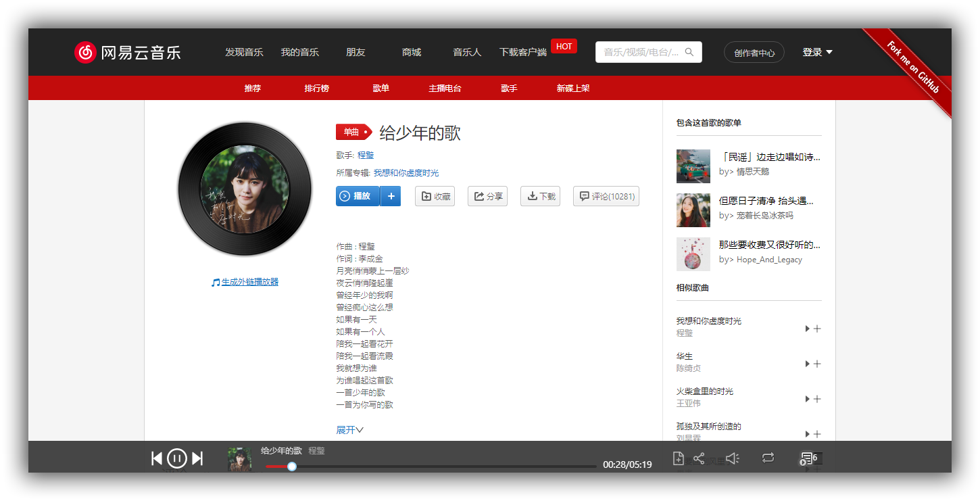
Task: Click artist 王亚伟 in similar songs
Action: point(689,404)
